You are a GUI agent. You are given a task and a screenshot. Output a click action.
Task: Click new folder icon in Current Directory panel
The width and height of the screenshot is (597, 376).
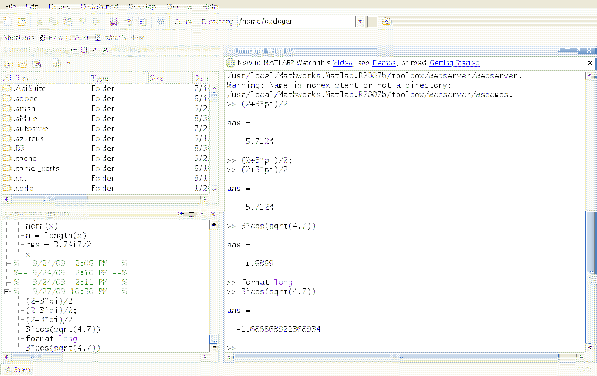tap(23, 64)
